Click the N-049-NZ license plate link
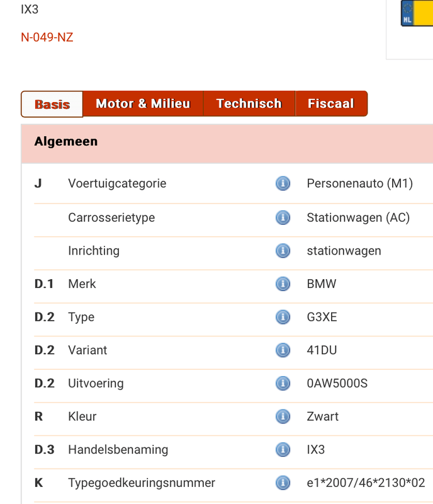Viewport: 433px width, 504px height. (x=47, y=37)
